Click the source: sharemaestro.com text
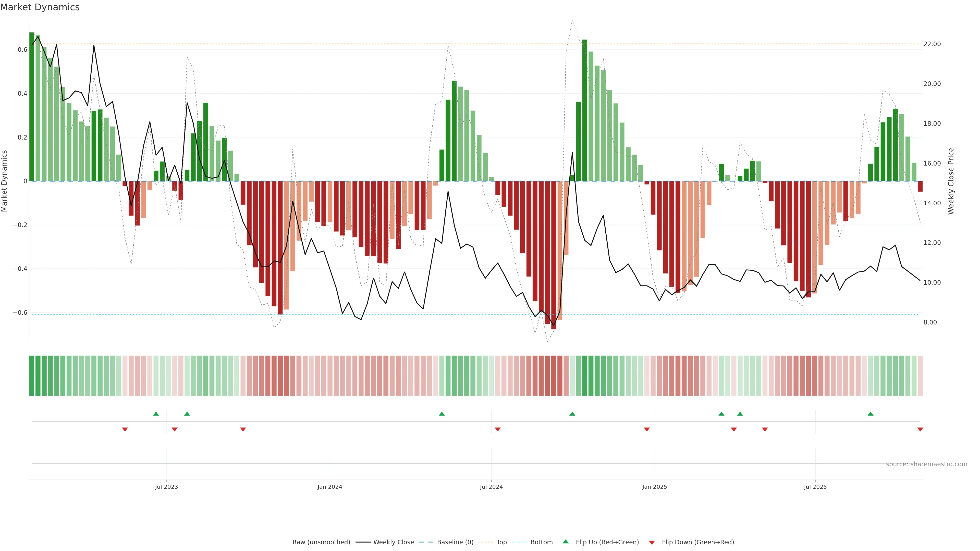Screen dimensions: 980x551 (x=926, y=464)
